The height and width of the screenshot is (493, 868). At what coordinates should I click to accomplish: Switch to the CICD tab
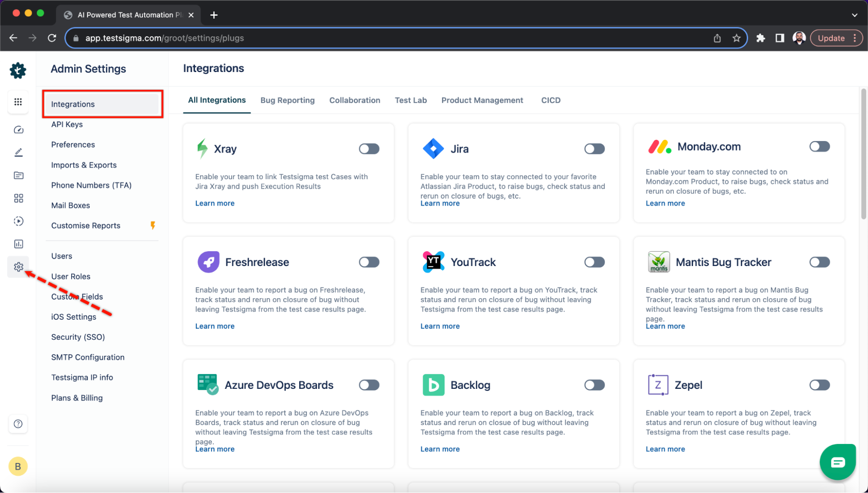pyautogui.click(x=551, y=100)
